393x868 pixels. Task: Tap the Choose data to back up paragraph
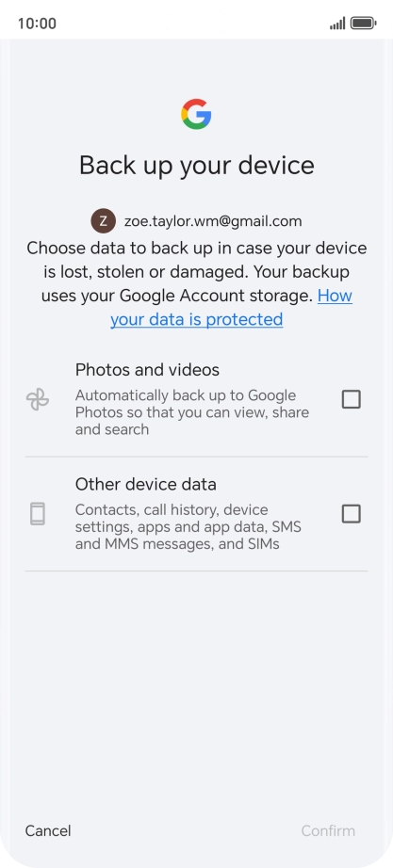(x=197, y=283)
